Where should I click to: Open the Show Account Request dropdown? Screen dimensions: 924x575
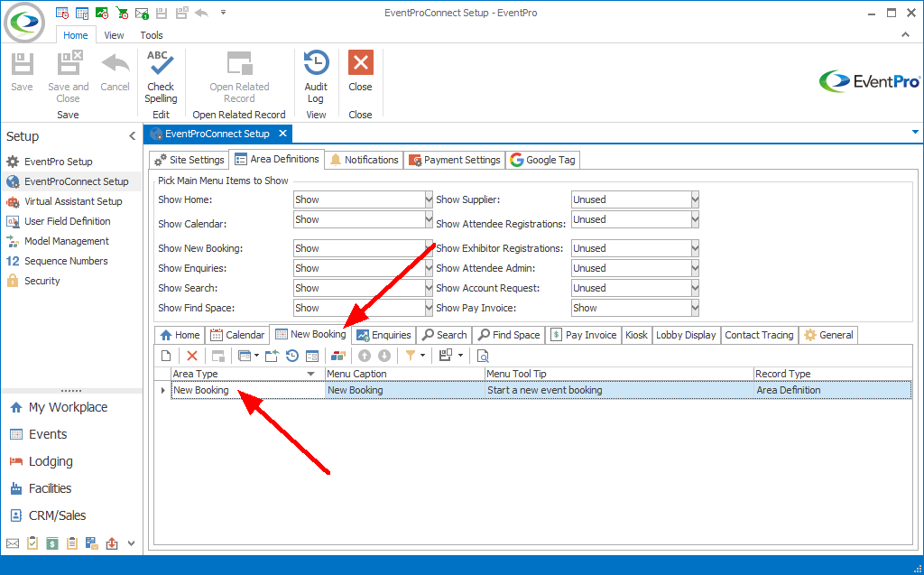[x=695, y=288]
